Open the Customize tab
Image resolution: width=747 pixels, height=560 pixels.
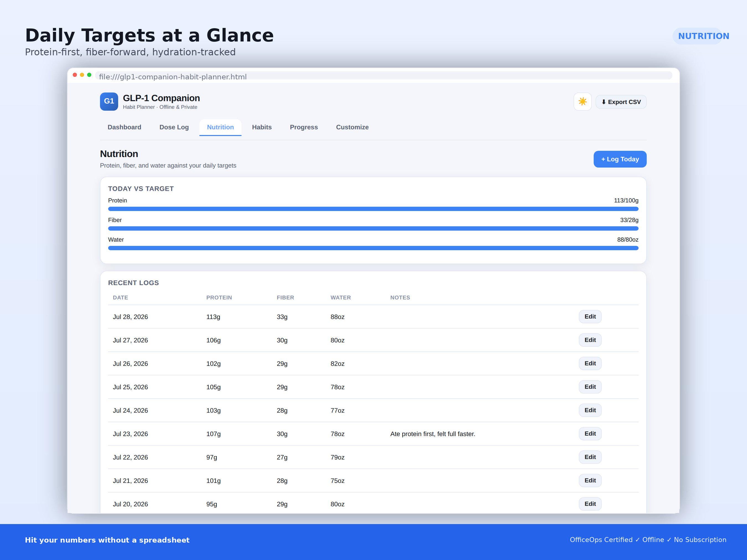pos(352,127)
